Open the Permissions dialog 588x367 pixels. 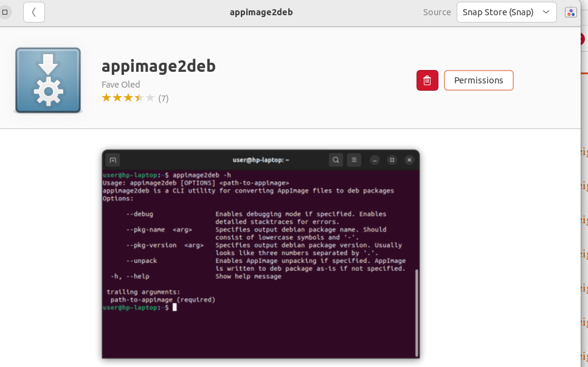click(479, 80)
